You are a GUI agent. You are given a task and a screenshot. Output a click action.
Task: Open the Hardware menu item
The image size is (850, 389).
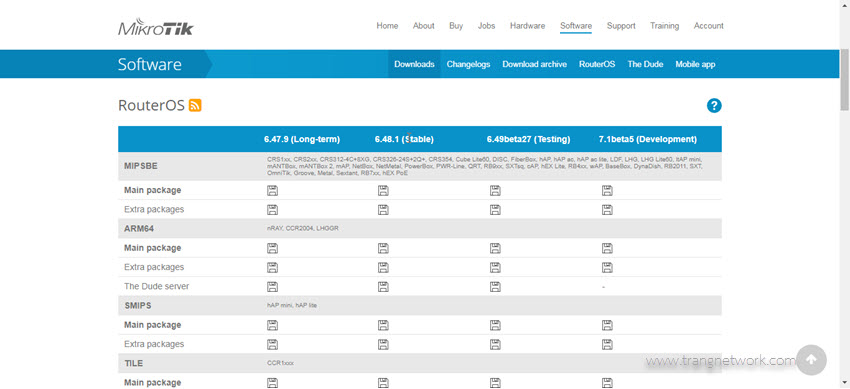(x=527, y=25)
